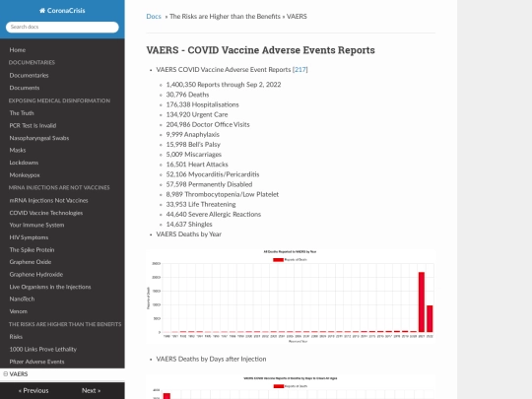Click '57,598 Permanently Disabled' text
Image resolution: width=532 pixels, height=399 pixels.
209,184
